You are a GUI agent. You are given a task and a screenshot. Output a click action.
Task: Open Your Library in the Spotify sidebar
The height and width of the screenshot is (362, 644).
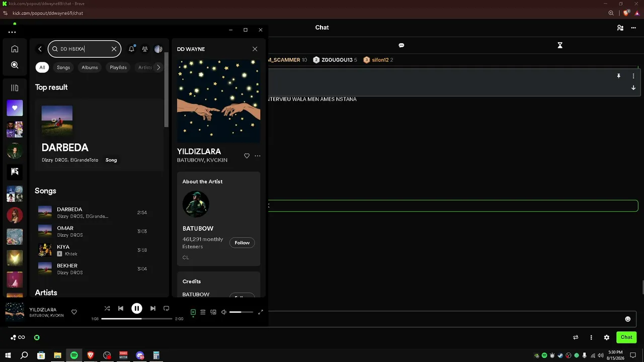[x=15, y=88]
